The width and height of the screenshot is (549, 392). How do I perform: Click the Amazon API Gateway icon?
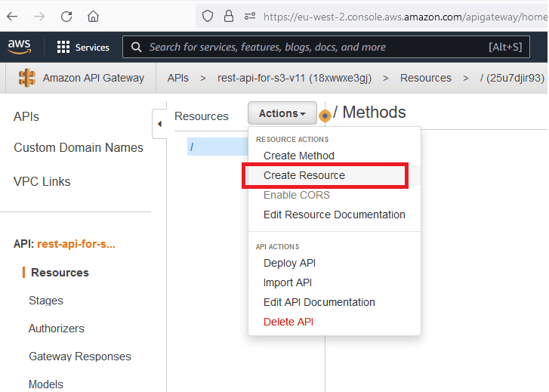pos(27,78)
